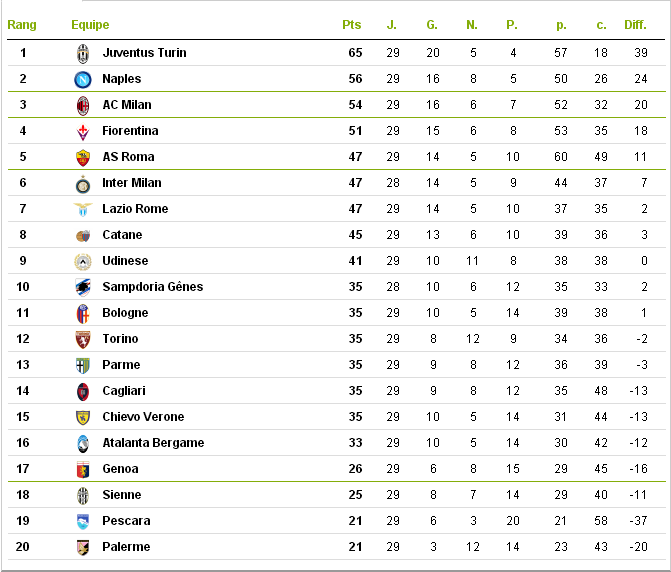
Task: Click the Juventus Turin club crest
Action: (83, 53)
